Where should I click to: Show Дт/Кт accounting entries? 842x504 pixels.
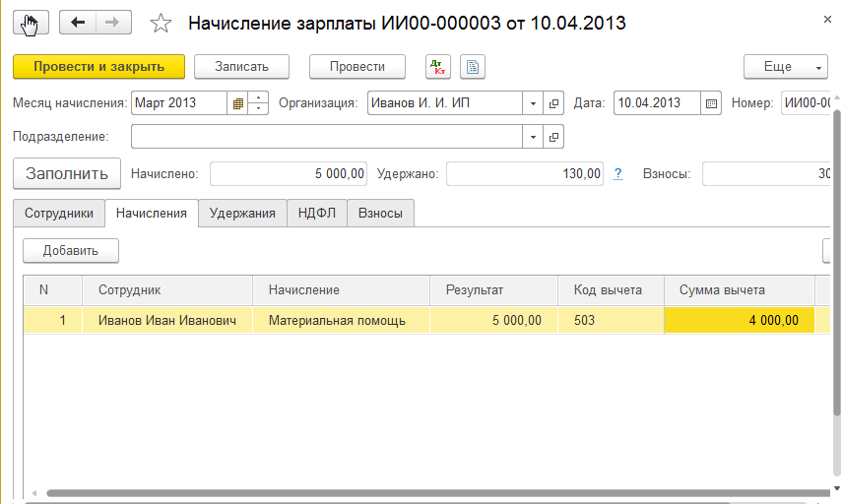pyautogui.click(x=438, y=67)
